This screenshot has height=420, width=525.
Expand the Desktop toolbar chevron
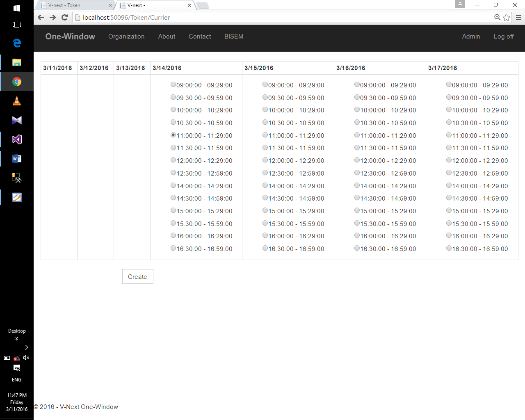pos(17,339)
